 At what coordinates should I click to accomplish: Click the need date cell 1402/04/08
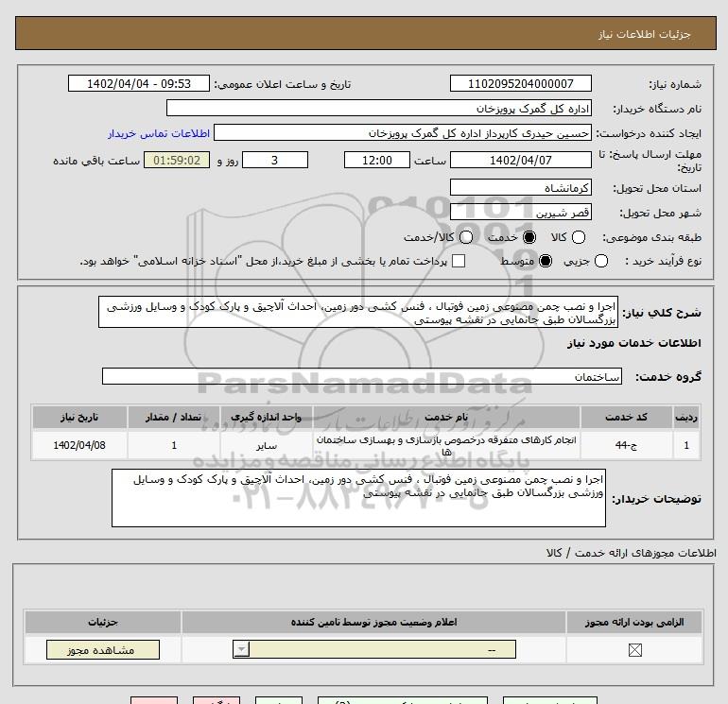point(79,445)
